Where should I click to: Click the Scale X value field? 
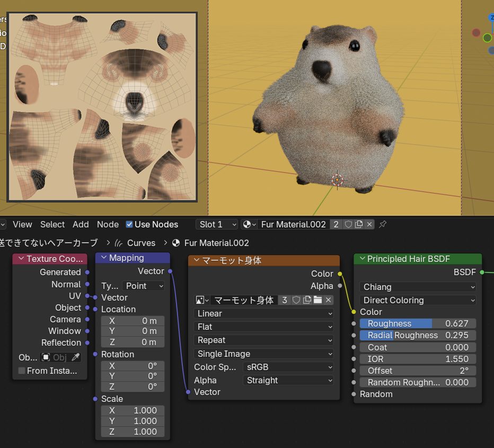(x=133, y=410)
